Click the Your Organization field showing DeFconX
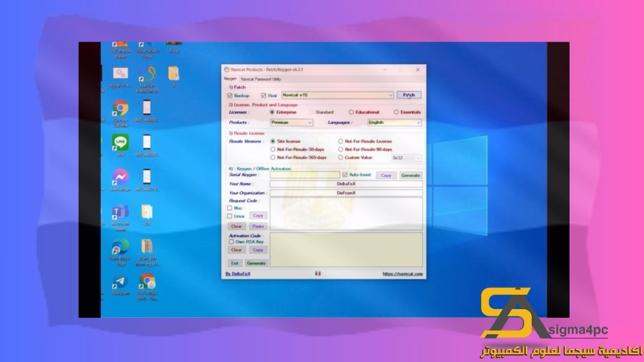644x362 pixels. [346, 193]
